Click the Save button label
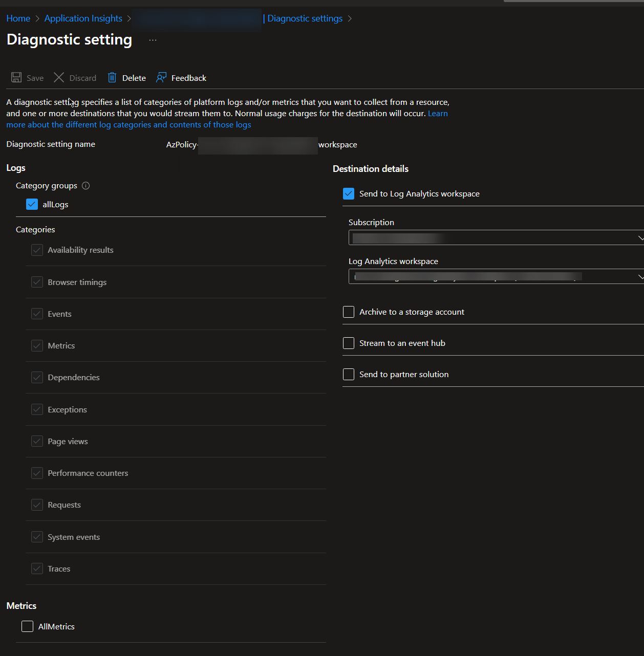This screenshot has width=644, height=656. (35, 78)
